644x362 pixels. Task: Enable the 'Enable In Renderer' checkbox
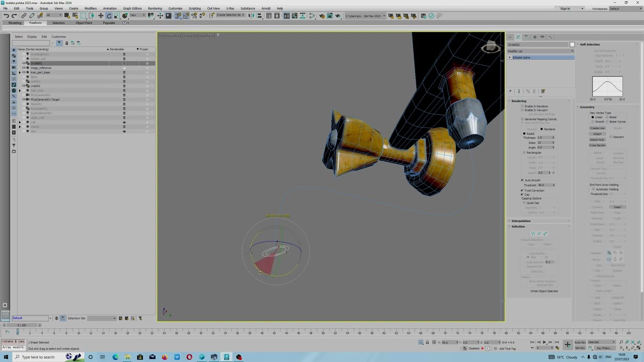point(523,107)
